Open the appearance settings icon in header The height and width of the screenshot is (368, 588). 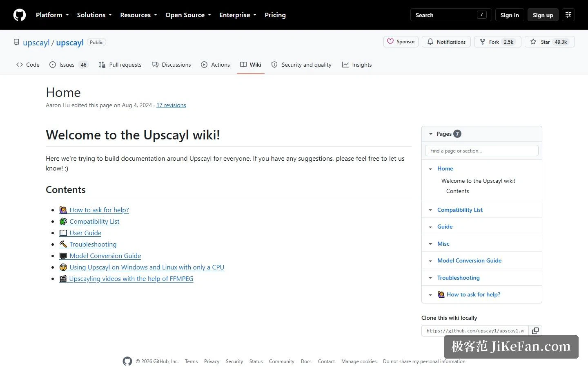click(x=568, y=15)
